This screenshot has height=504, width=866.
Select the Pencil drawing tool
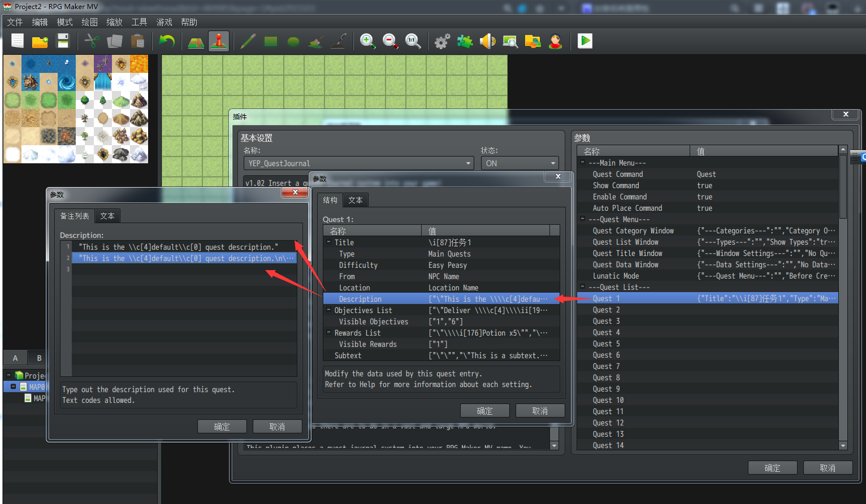click(x=248, y=41)
